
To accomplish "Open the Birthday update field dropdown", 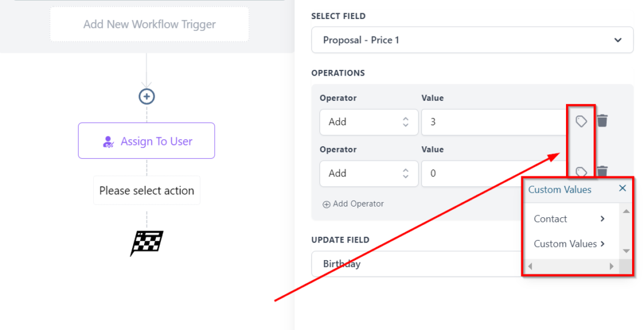I will coord(415,264).
